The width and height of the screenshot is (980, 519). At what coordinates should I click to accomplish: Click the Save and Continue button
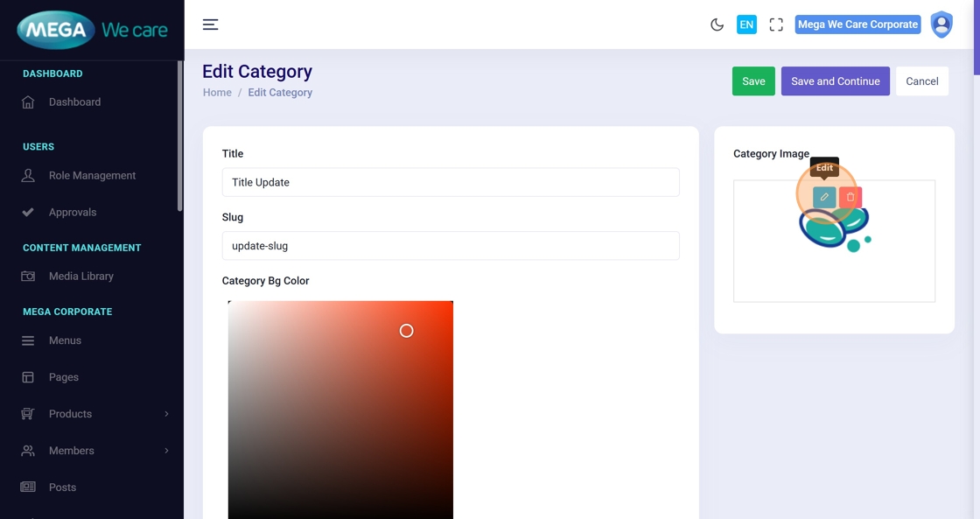click(835, 81)
